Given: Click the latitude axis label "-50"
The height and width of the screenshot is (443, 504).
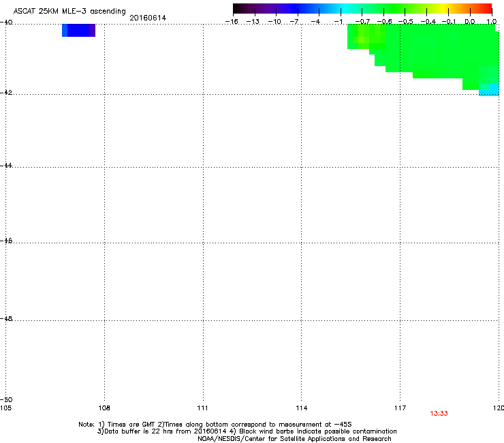Looking at the screenshot, I should pos(6,400).
